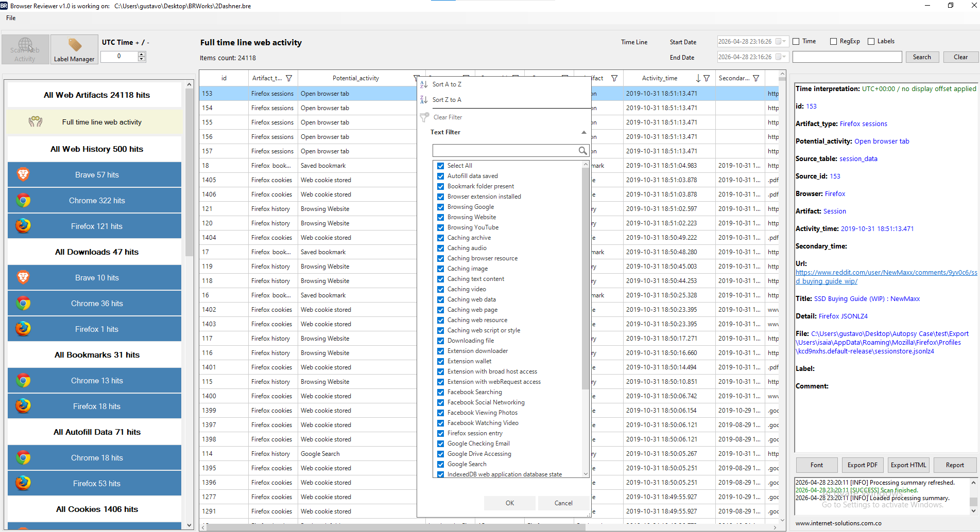Click the filter list scrollbar thumb
980x532 pixels.
click(586, 278)
